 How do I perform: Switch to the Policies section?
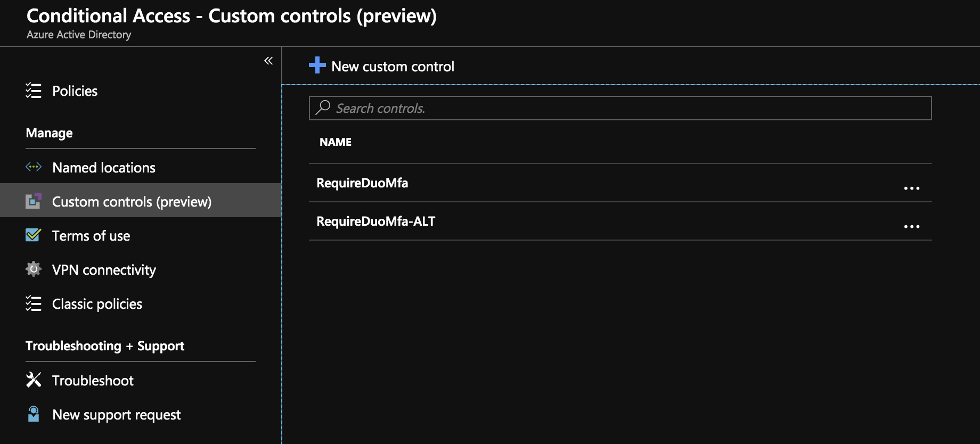(x=75, y=91)
